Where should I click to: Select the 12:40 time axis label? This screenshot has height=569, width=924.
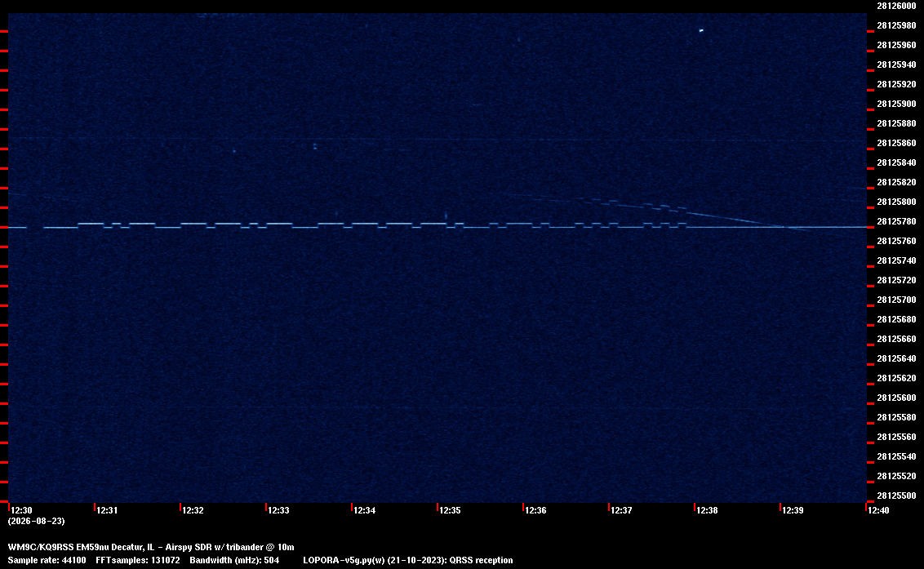[878, 510]
